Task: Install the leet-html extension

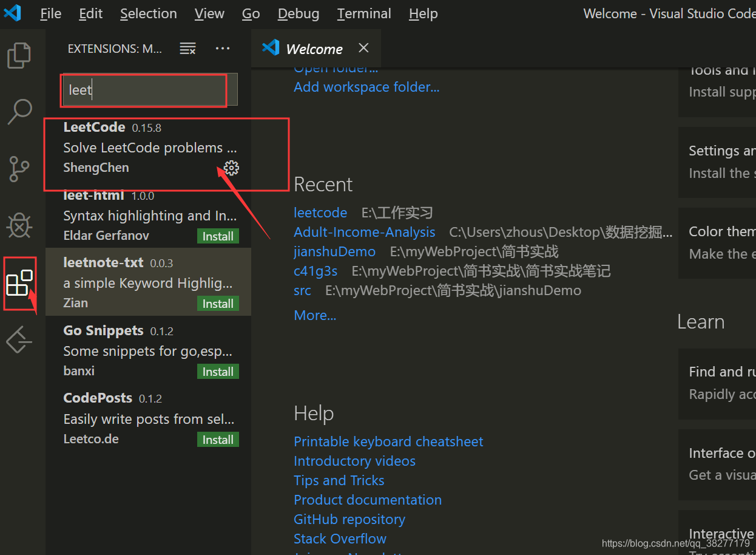Action: (217, 236)
